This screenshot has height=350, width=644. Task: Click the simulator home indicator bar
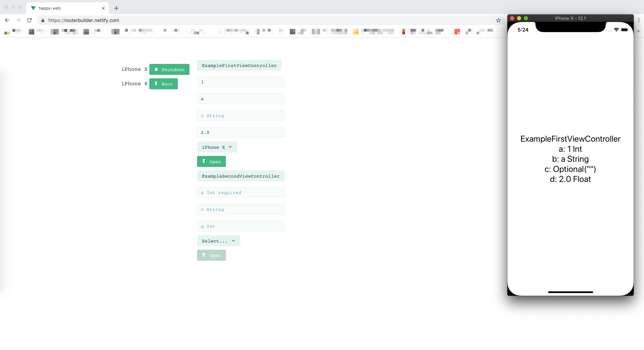pos(570,292)
